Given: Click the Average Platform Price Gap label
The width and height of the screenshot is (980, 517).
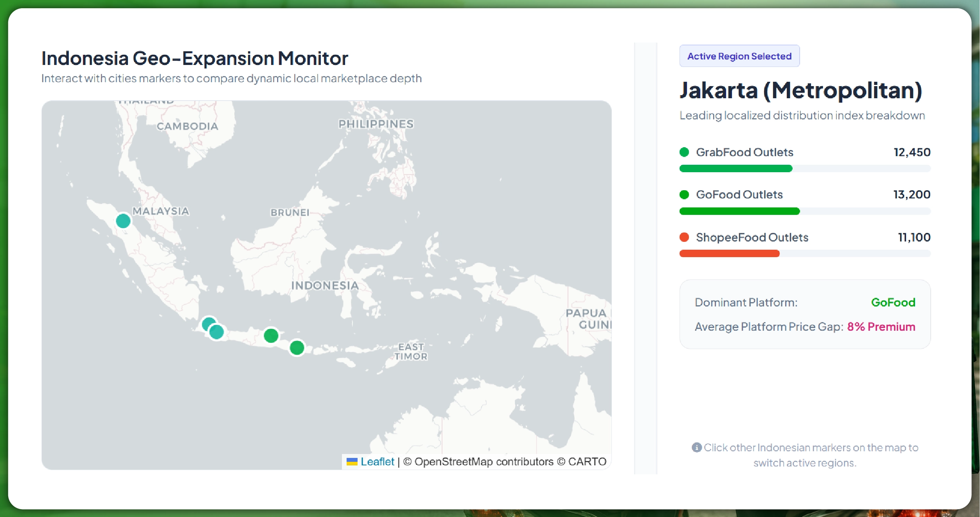Looking at the screenshot, I should tap(769, 327).
